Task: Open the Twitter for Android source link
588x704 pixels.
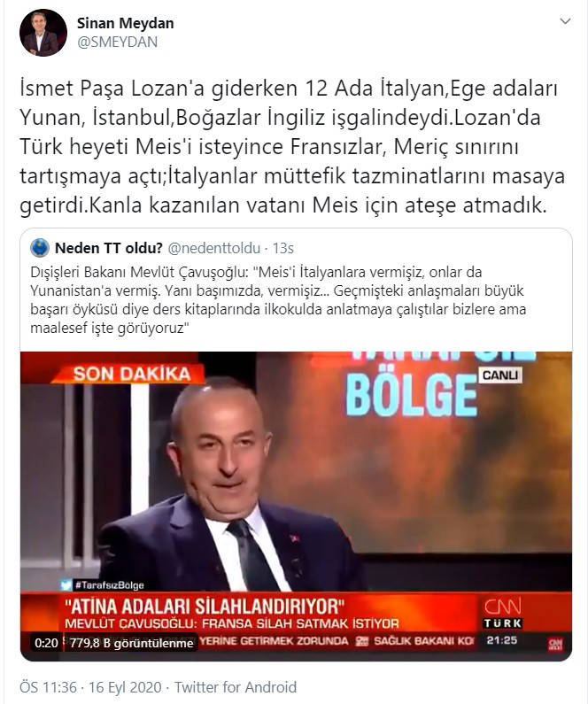Action: (236, 687)
